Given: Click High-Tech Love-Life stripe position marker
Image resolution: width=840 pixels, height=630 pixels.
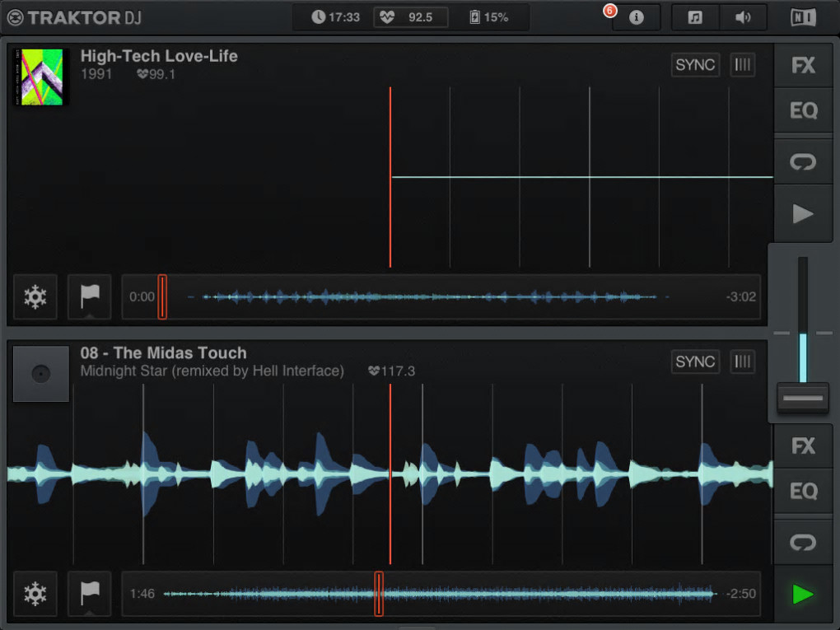Looking at the screenshot, I should (x=162, y=296).
